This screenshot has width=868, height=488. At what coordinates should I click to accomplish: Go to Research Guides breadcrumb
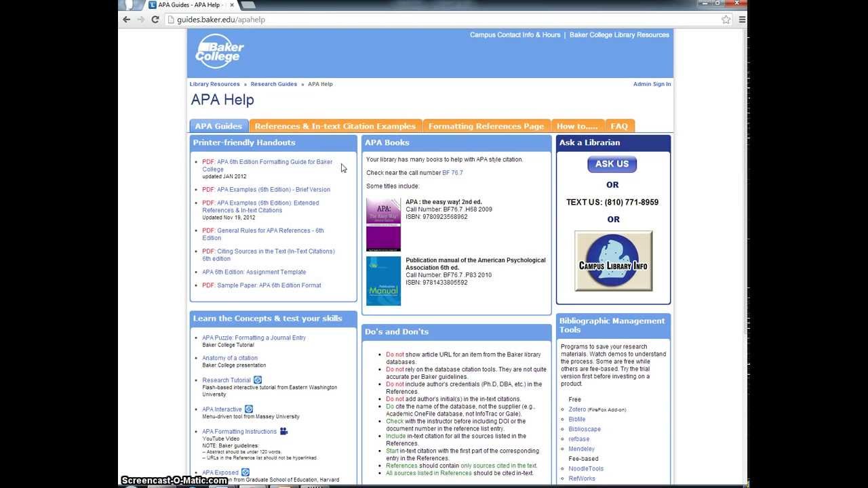pos(274,84)
